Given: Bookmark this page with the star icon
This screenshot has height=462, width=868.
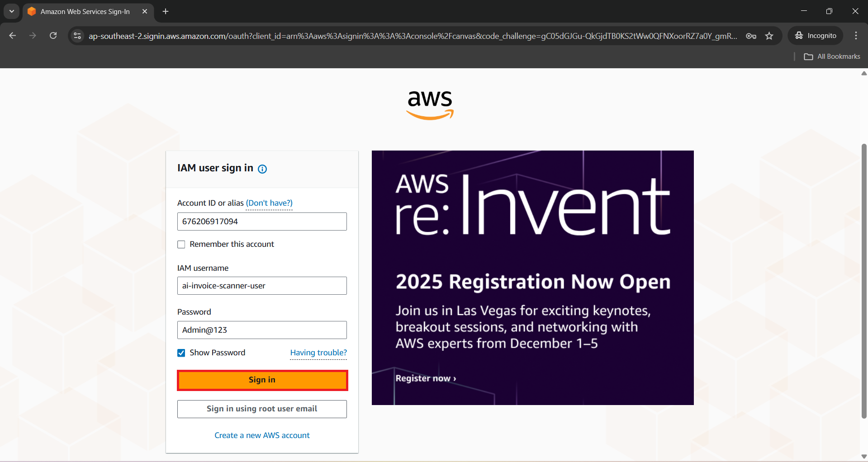Looking at the screenshot, I should point(769,36).
